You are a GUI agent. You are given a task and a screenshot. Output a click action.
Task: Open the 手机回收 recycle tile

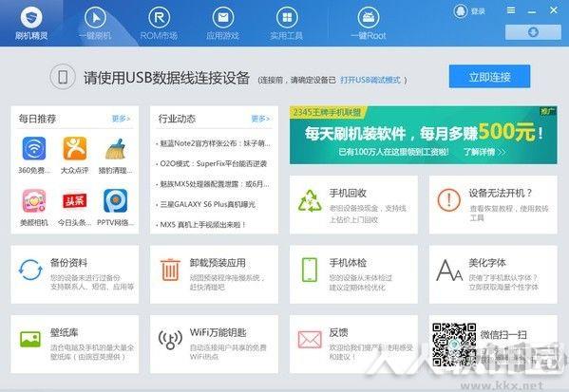click(x=353, y=205)
